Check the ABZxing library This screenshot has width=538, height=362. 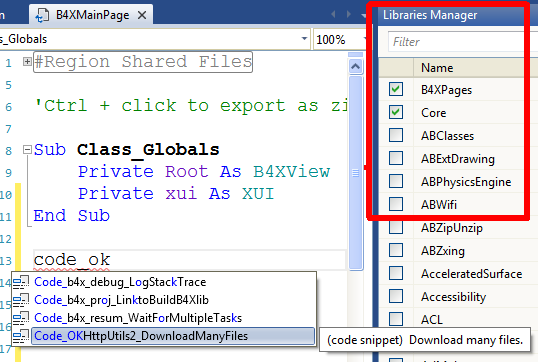pyautogui.click(x=396, y=250)
